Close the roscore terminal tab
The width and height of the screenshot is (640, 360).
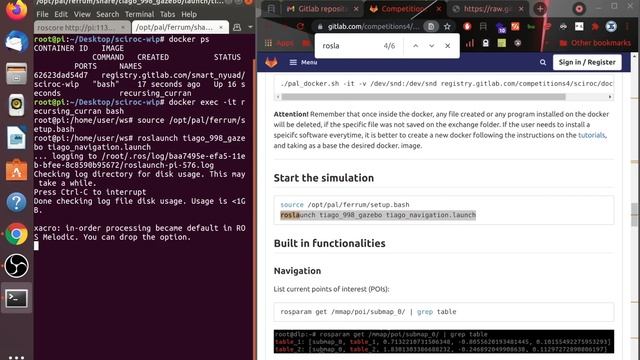[123, 27]
